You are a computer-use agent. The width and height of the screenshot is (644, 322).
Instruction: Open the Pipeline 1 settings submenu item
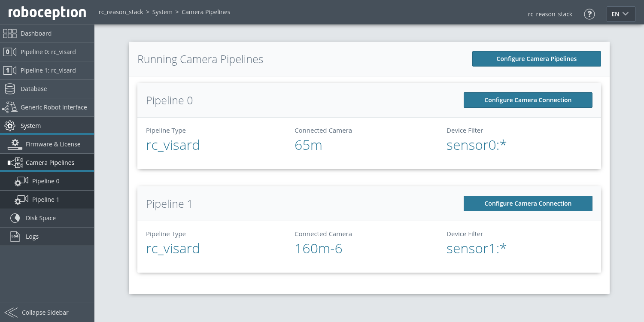pyautogui.click(x=46, y=200)
